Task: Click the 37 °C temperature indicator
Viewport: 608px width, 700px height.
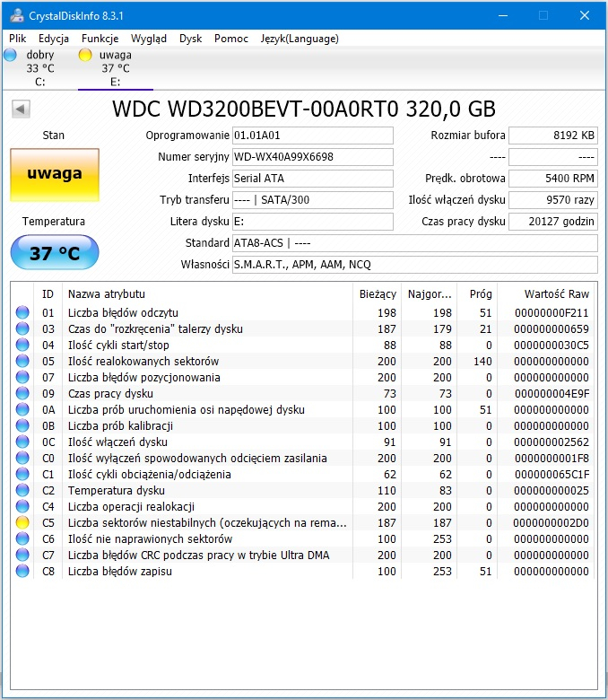Action: 55,253
